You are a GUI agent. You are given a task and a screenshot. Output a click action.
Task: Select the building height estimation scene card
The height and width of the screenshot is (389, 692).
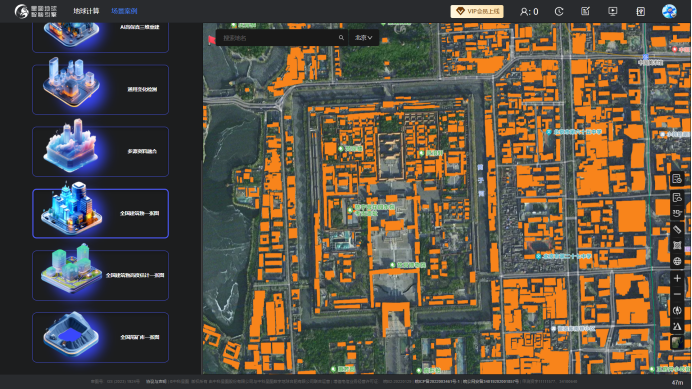pyautogui.click(x=101, y=276)
